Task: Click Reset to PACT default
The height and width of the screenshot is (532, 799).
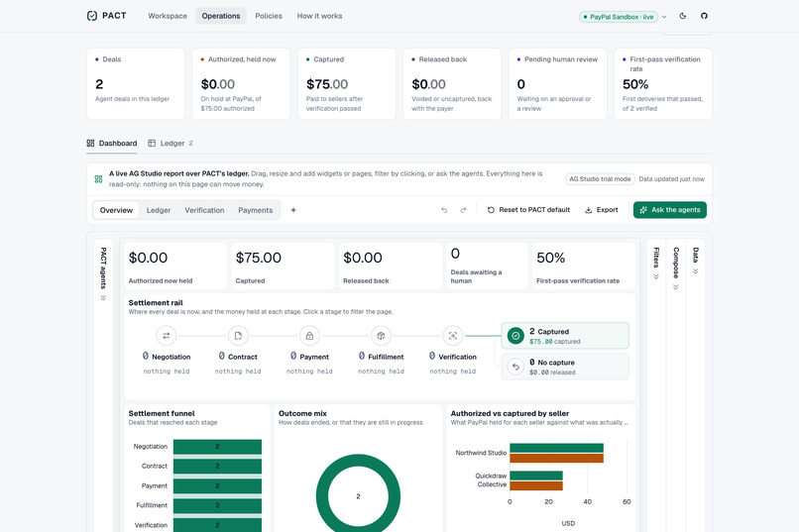Action: click(x=528, y=210)
